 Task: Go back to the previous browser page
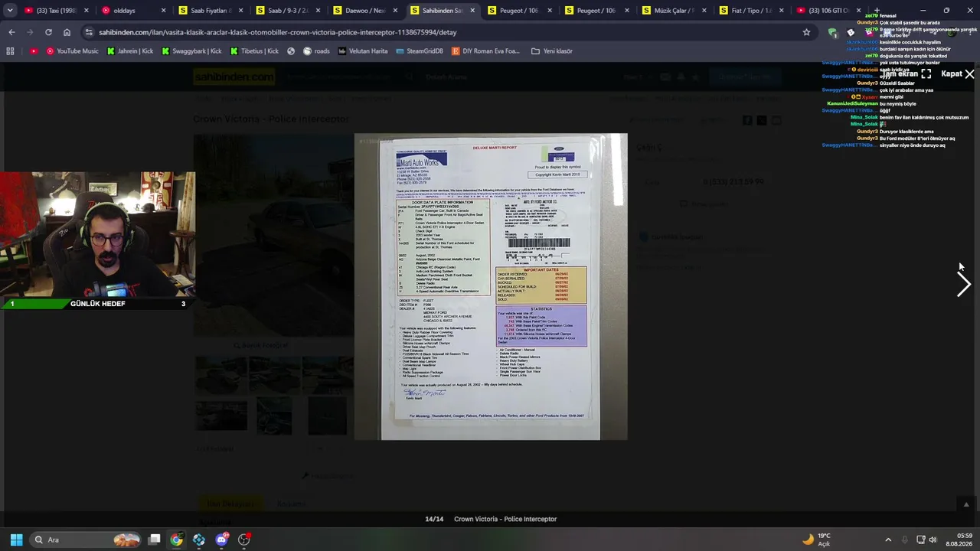pos(11,32)
